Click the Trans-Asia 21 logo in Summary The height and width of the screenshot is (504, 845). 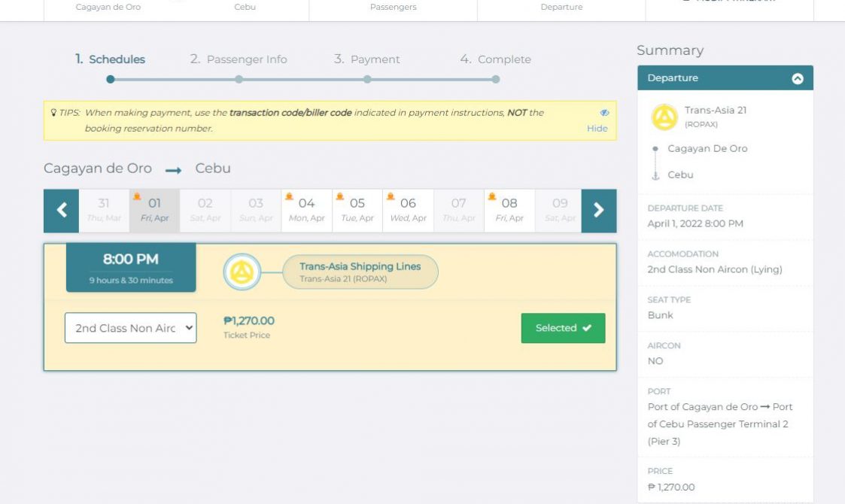[664, 117]
